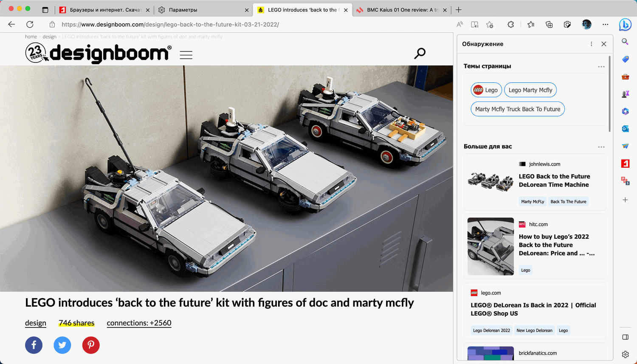
Task: Open the Bing chat button
Action: 625,25
